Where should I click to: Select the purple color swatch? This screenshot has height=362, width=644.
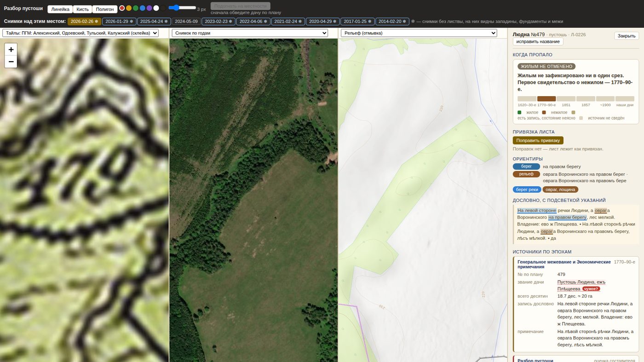pos(149,8)
